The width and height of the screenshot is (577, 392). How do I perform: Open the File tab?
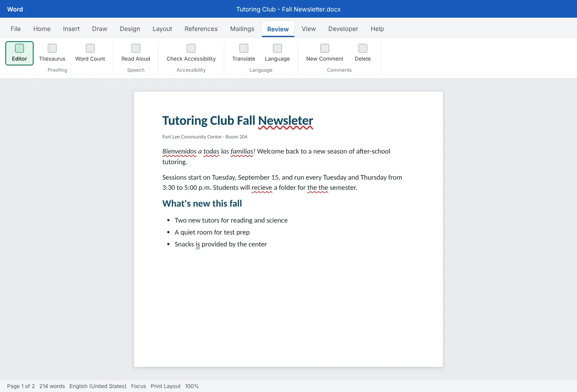click(x=16, y=29)
